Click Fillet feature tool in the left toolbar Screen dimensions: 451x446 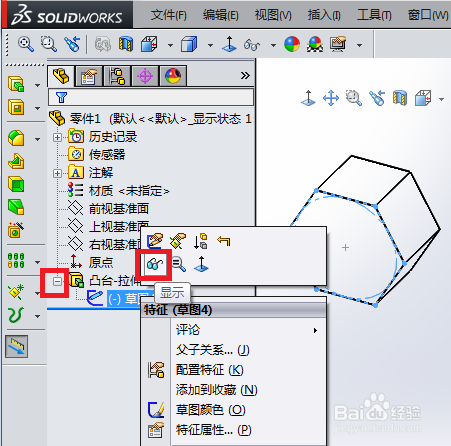tap(16, 138)
